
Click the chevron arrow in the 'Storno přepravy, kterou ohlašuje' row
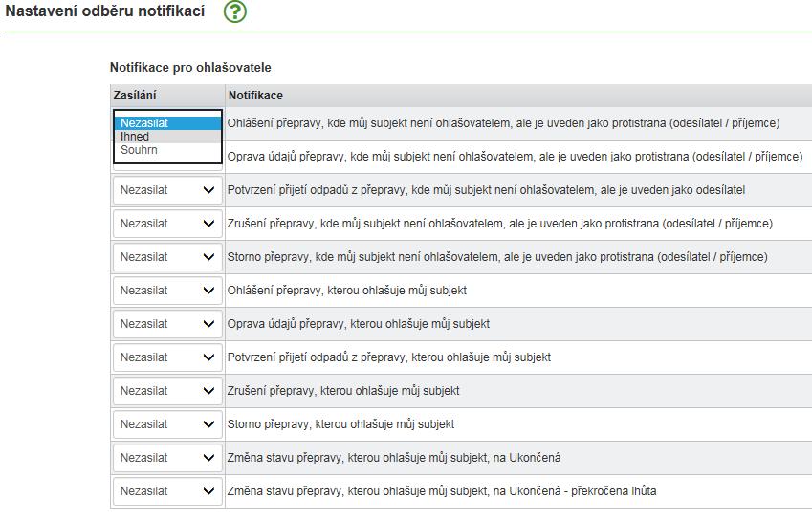pos(208,424)
